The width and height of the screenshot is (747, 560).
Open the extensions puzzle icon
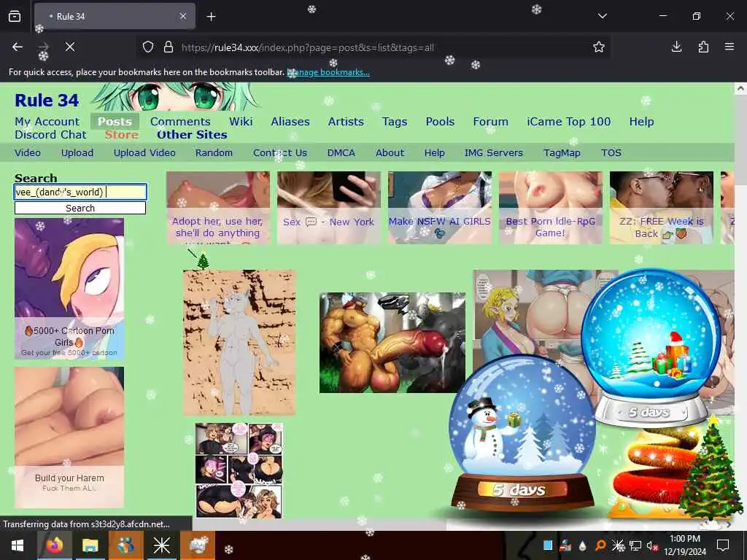703,47
